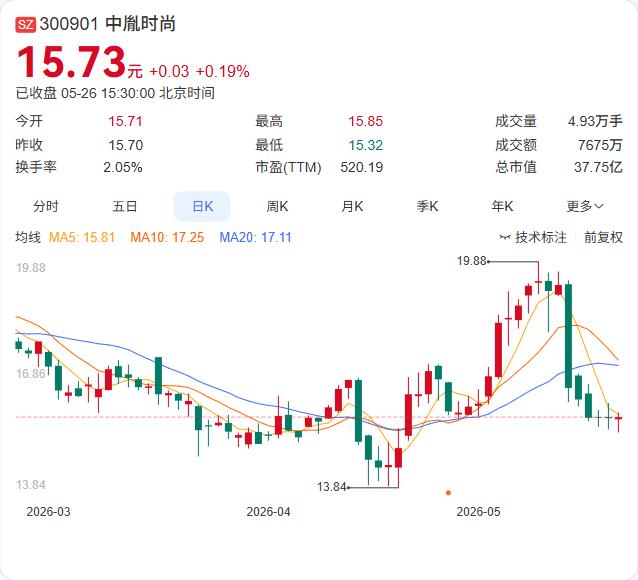Screen dimensions: 638x580
Task: Switch to the 五日 tab
Action: [125, 206]
